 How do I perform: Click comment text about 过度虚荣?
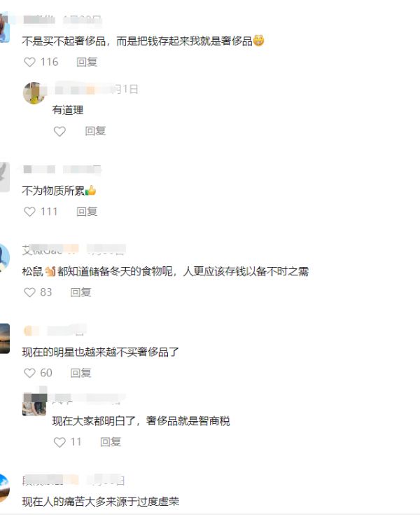pyautogui.click(x=101, y=502)
